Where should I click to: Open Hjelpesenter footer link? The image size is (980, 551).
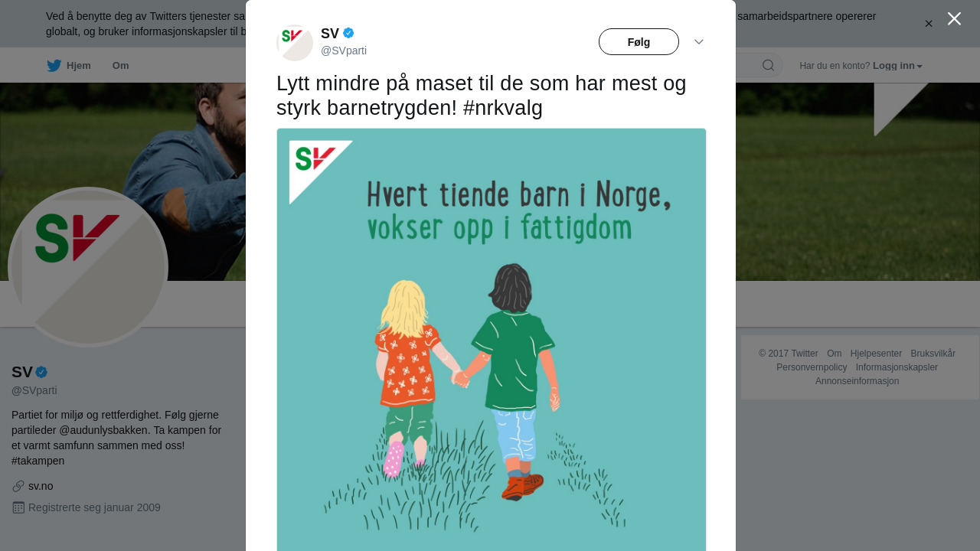876,354
